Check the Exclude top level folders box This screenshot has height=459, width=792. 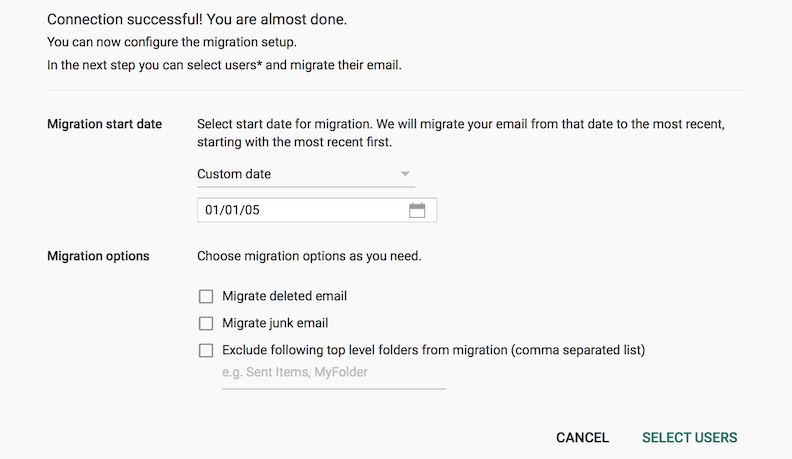click(206, 350)
